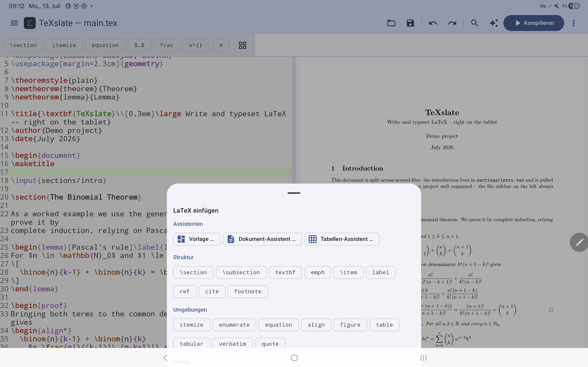Viewport: 588px width, 367px height.
Task: Tap the equation chip in the quick toolbar
Action: coord(105,45)
